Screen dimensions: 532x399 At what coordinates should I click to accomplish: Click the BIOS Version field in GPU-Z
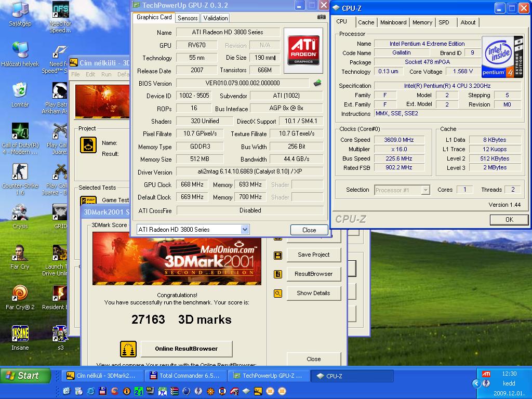point(242,83)
